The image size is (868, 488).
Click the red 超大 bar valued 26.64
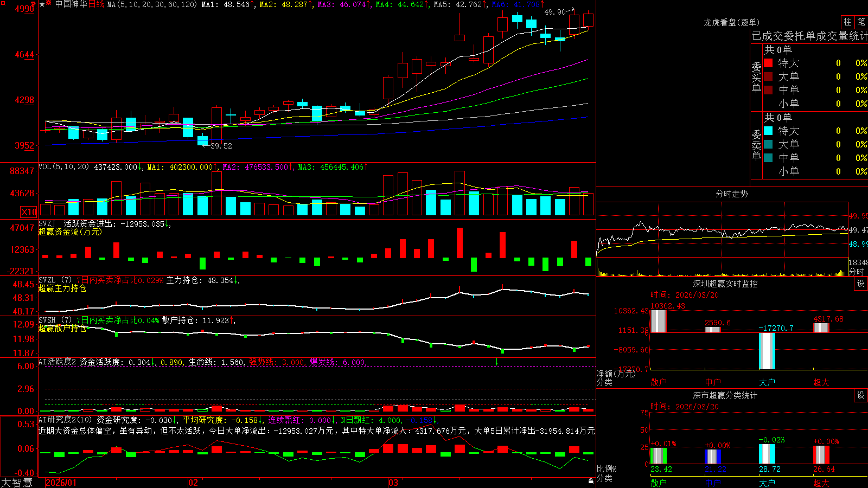(821, 455)
